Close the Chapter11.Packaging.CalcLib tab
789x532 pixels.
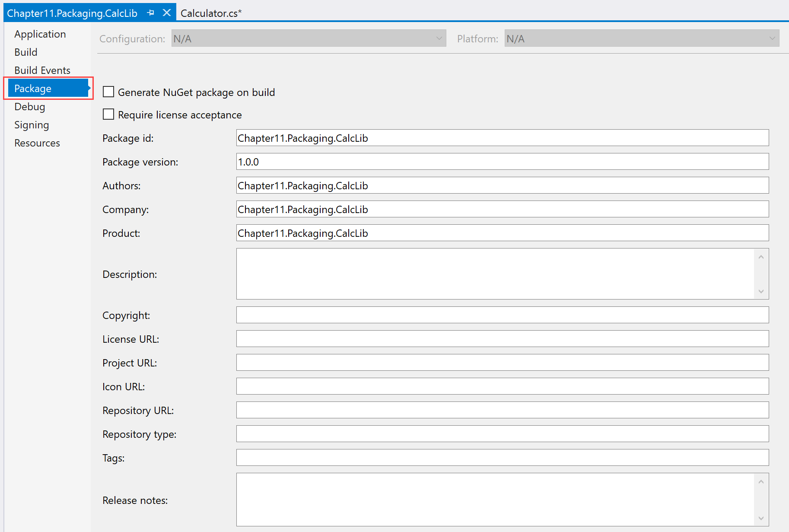166,13
